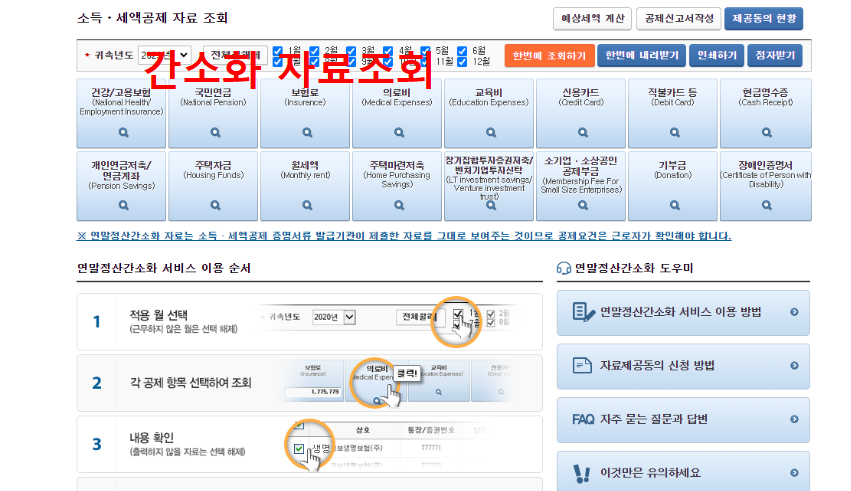Open the ※ 연말정산간소화 자료는 notice link

(404, 236)
